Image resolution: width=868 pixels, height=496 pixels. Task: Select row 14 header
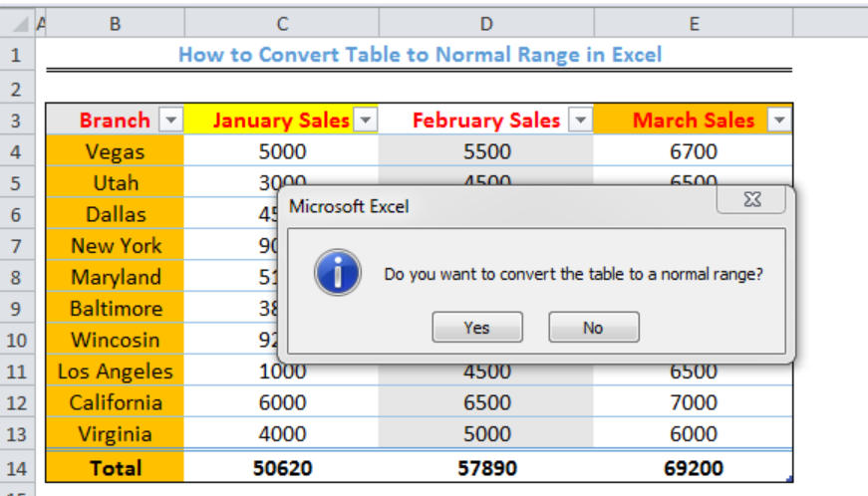pyautogui.click(x=17, y=468)
